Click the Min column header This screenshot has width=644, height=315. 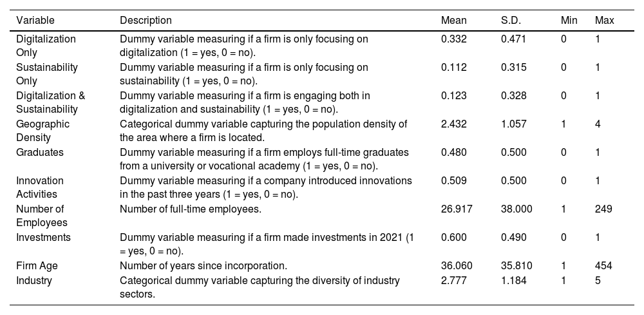click(569, 21)
